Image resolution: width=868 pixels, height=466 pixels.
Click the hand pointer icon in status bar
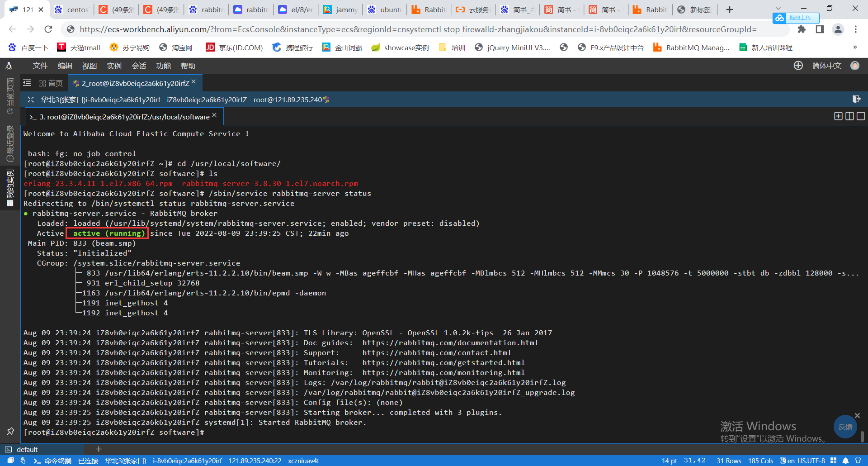pos(23,461)
